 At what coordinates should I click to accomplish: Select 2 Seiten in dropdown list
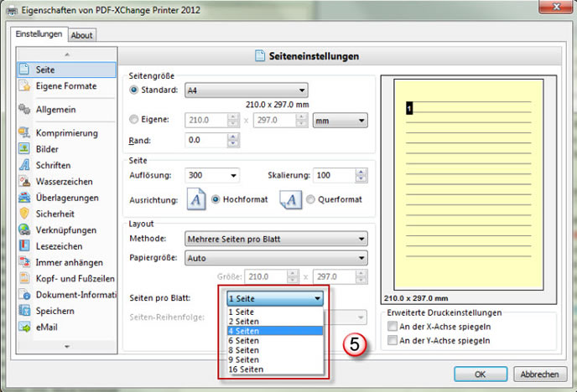275,322
